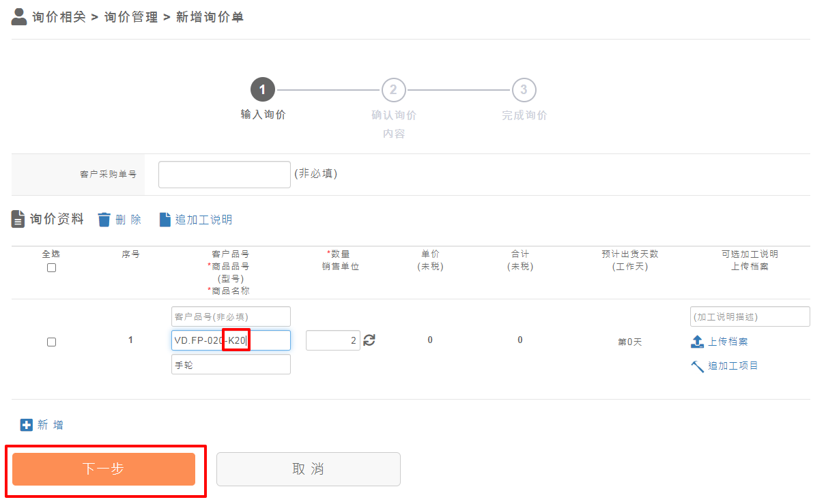
Task: Click the 加工说明描述 text field
Action: tap(750, 316)
